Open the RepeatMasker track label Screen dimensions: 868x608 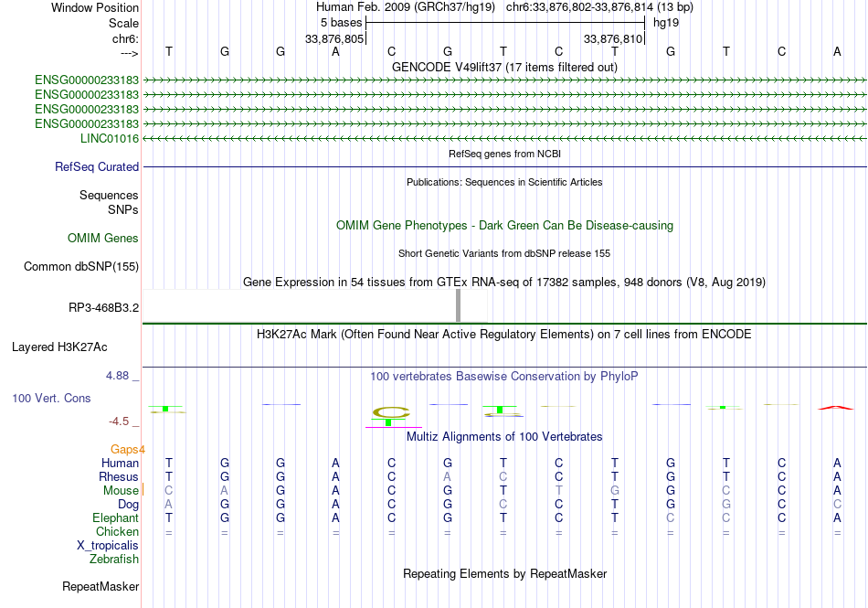point(101,586)
